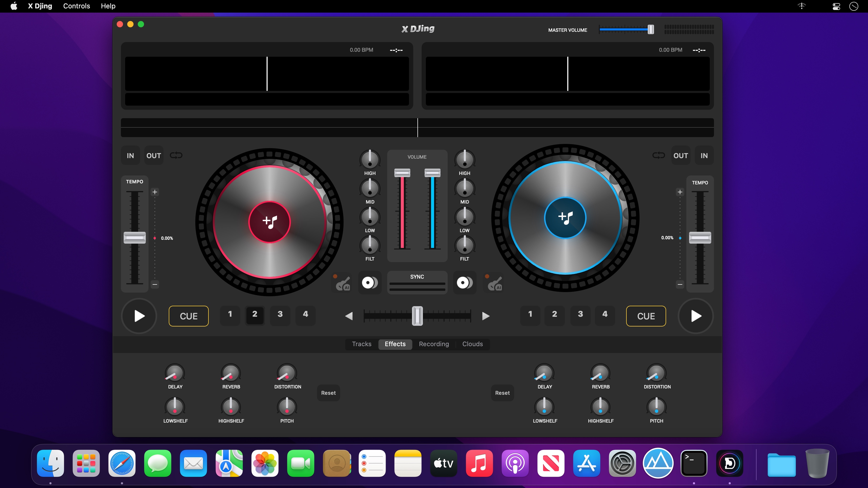
Task: Switch to the Recording tab
Action: [x=434, y=344]
